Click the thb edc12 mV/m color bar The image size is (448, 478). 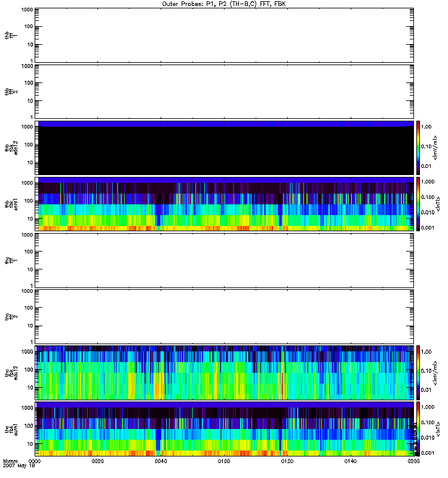pos(419,148)
